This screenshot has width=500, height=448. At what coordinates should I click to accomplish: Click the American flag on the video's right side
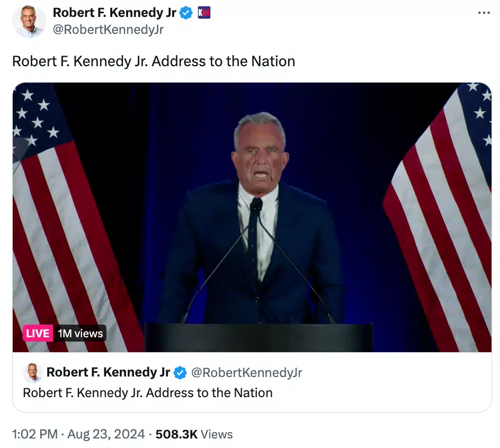pyautogui.click(x=440, y=217)
